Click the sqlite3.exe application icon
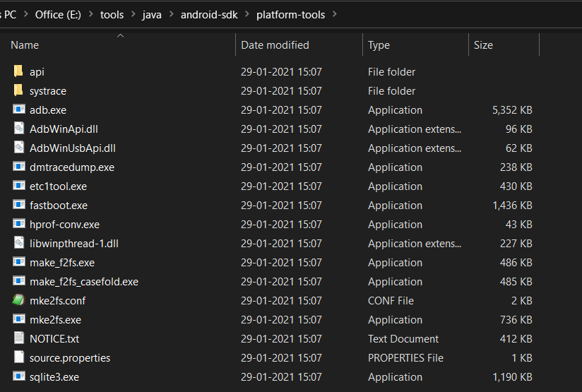This screenshot has height=392, width=582. click(19, 376)
